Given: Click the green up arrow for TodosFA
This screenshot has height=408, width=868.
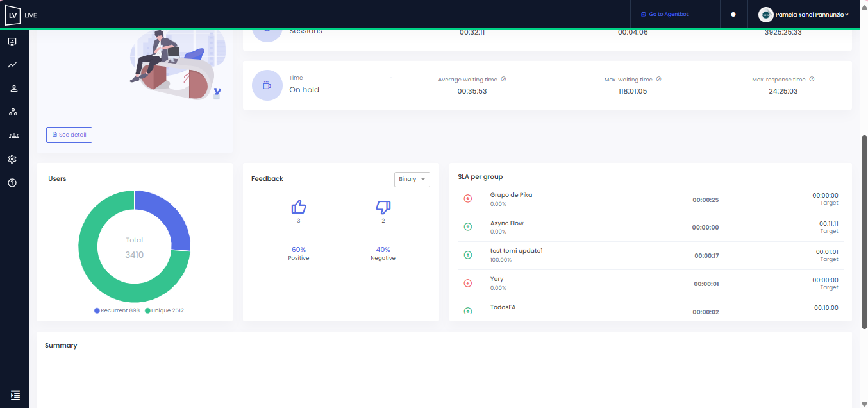Looking at the screenshot, I should point(468,310).
